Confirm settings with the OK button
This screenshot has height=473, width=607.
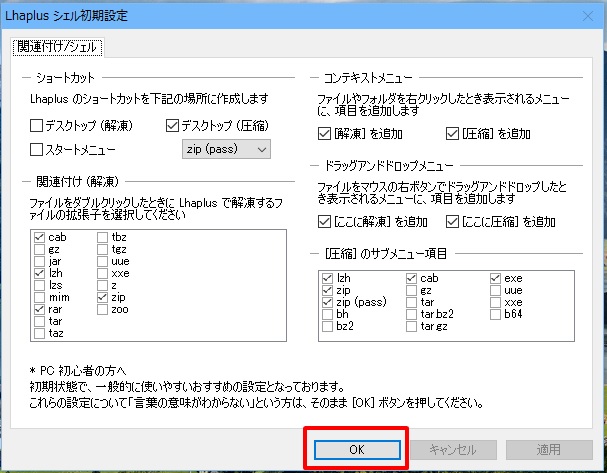click(357, 450)
